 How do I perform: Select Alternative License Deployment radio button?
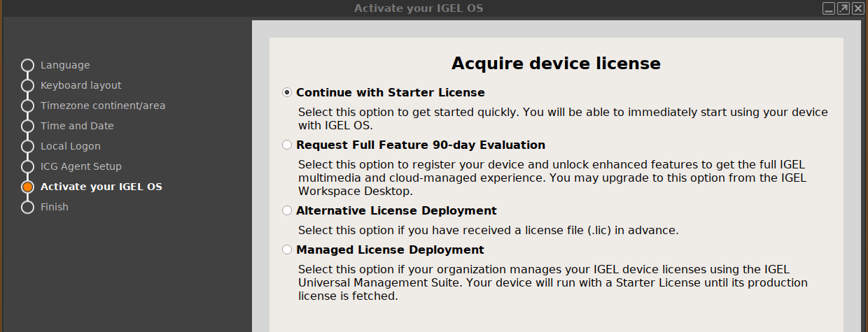click(x=287, y=210)
